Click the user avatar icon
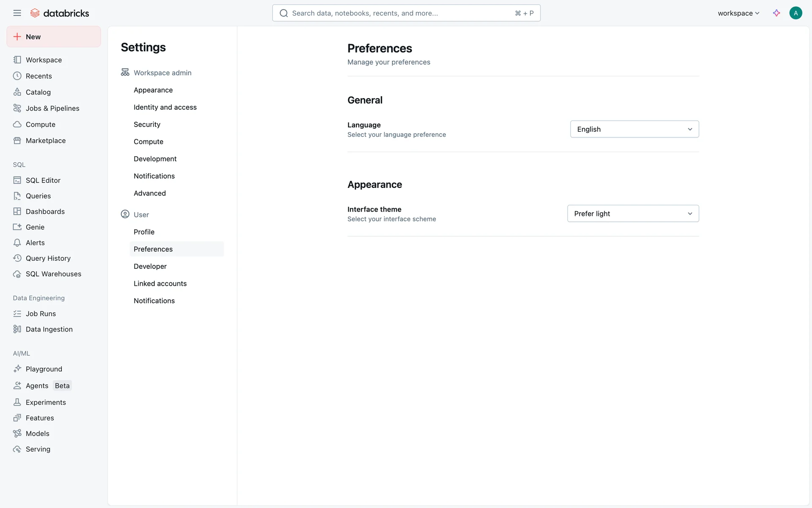The image size is (812, 508). pyautogui.click(x=795, y=13)
